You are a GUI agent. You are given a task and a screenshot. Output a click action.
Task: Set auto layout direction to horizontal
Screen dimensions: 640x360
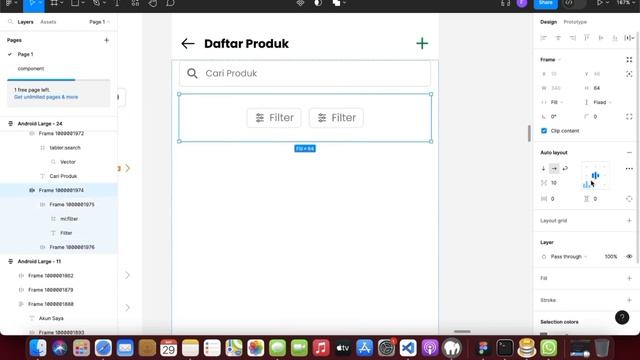click(554, 169)
